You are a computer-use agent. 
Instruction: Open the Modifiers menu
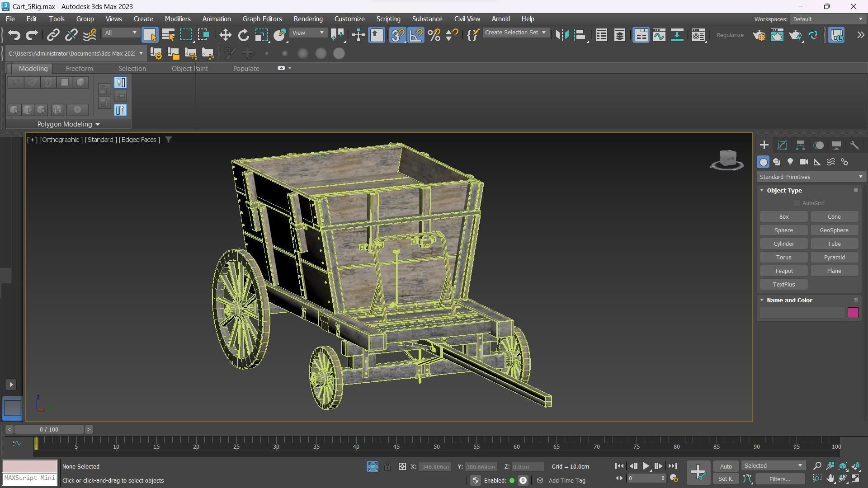[x=177, y=19]
